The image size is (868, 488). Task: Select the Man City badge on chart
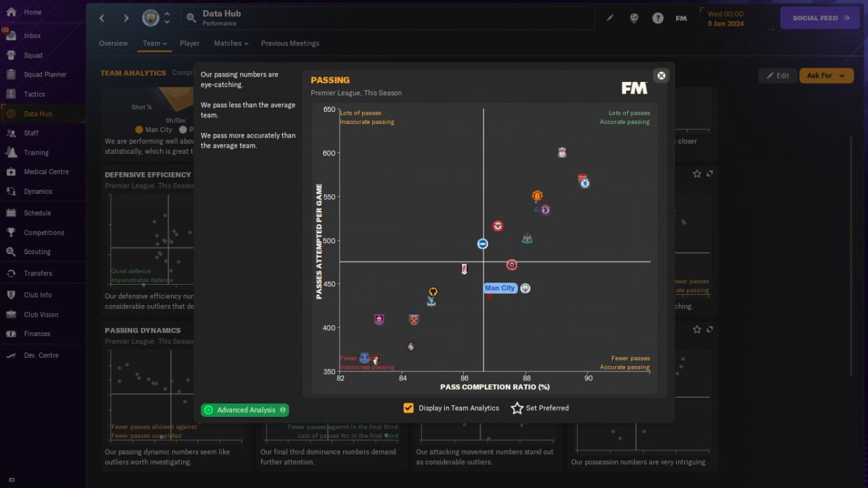pos(525,288)
